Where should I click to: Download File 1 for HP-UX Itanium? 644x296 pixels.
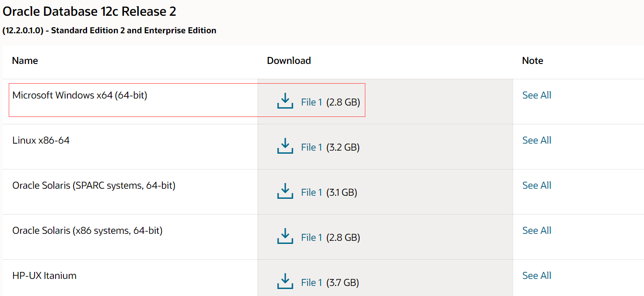311,282
